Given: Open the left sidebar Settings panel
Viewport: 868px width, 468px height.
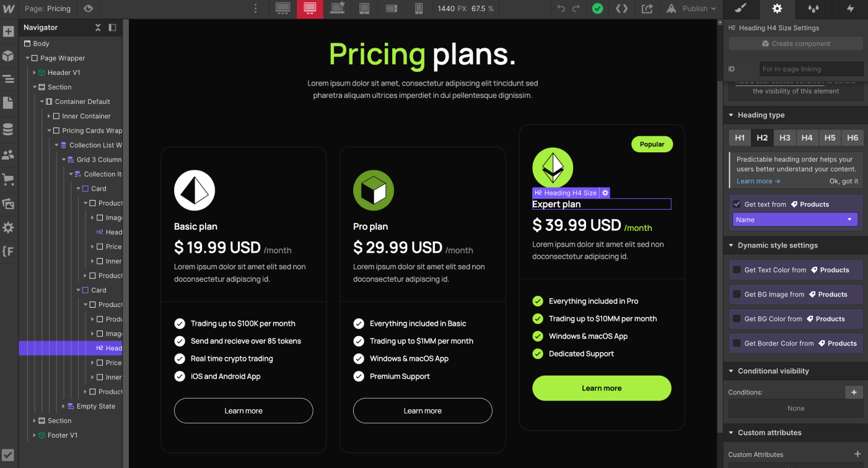Looking at the screenshot, I should pyautogui.click(x=9, y=227).
